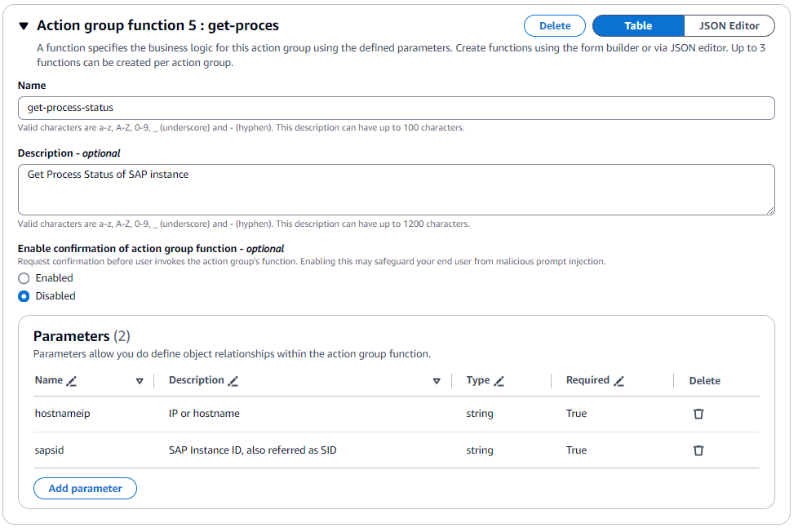Edit the Name column header with pencil icon
Image resolution: width=798 pixels, height=532 pixels.
[71, 379]
